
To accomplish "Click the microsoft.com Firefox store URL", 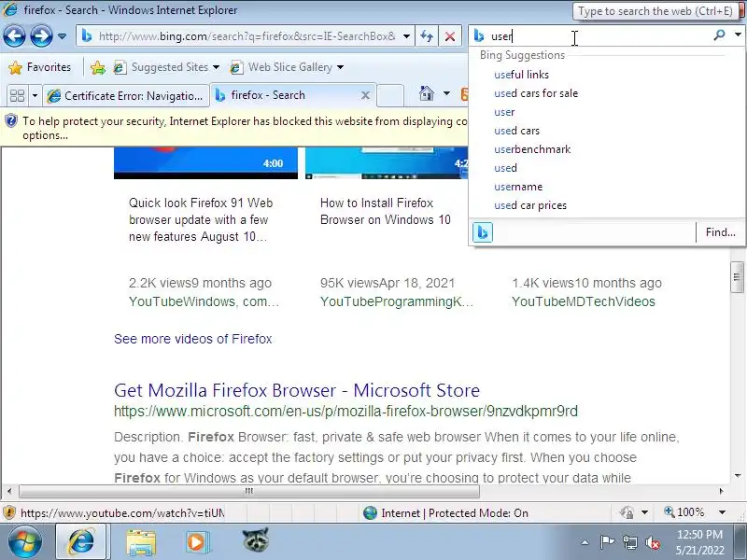I will tap(345, 411).
